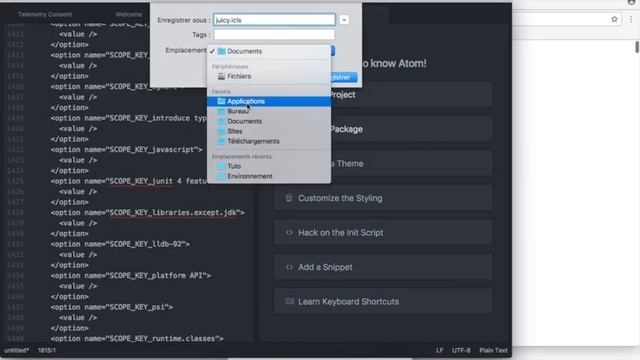This screenshot has height=360, width=640.
Task: Click line SCOPE_KEY_lldb-92 in editor
Action: pyautogui.click(x=120, y=244)
